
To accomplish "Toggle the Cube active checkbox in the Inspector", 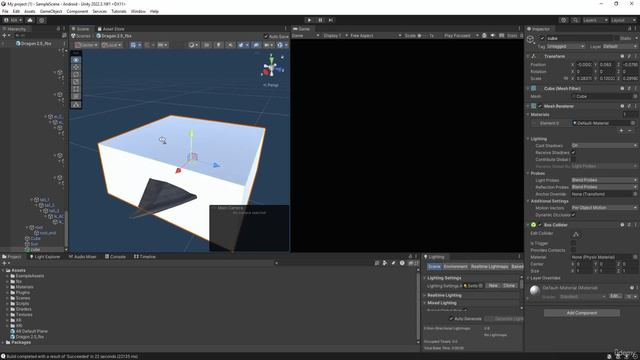I will 542,38.
